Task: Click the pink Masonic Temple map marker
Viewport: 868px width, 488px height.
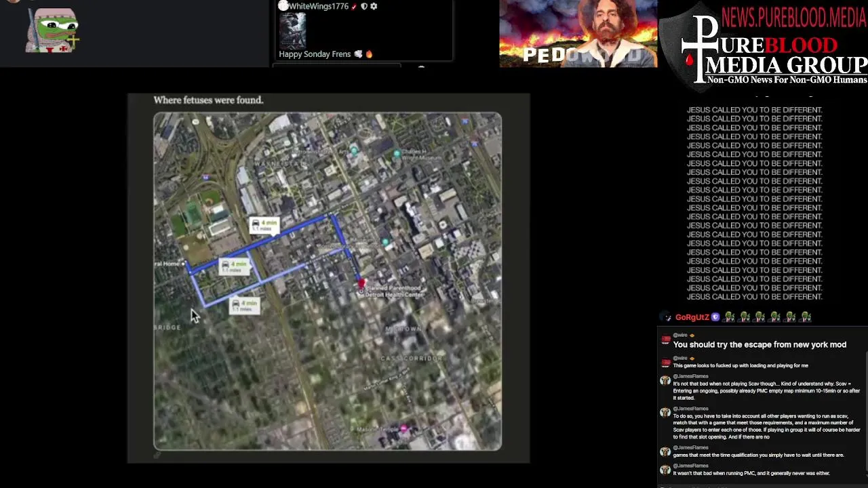Action: [x=405, y=428]
